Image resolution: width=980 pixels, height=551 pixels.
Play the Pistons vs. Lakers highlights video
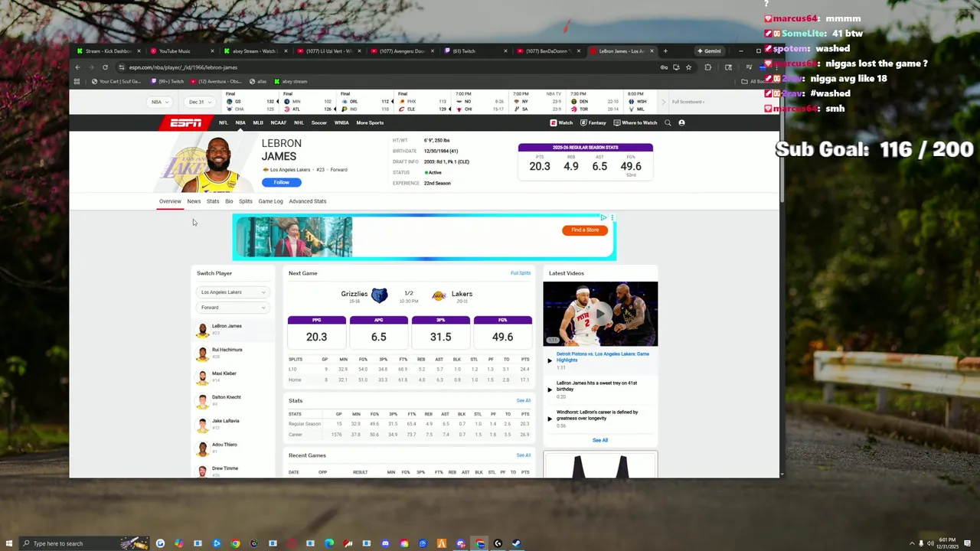pos(600,314)
